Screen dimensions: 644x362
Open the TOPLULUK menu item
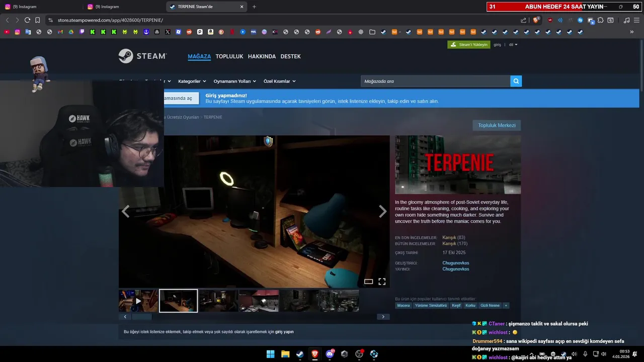coord(229,56)
